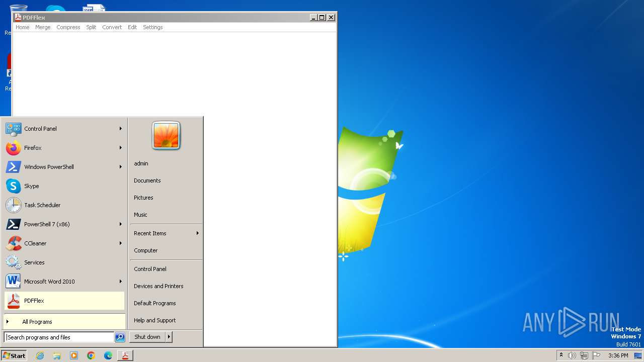The width and height of the screenshot is (644, 362).
Task: Expand PowerShell 7 (x86) jump list arrow
Action: pos(121,224)
